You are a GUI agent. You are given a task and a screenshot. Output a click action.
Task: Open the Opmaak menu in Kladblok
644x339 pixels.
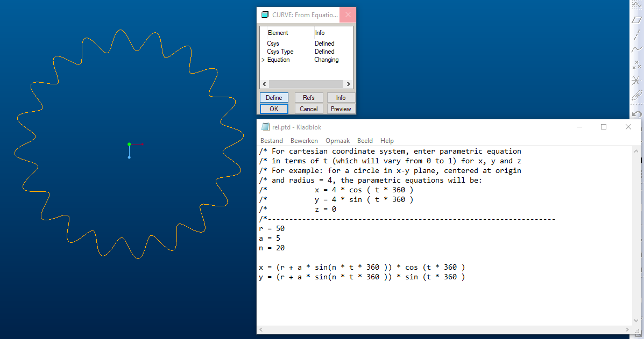click(x=338, y=141)
